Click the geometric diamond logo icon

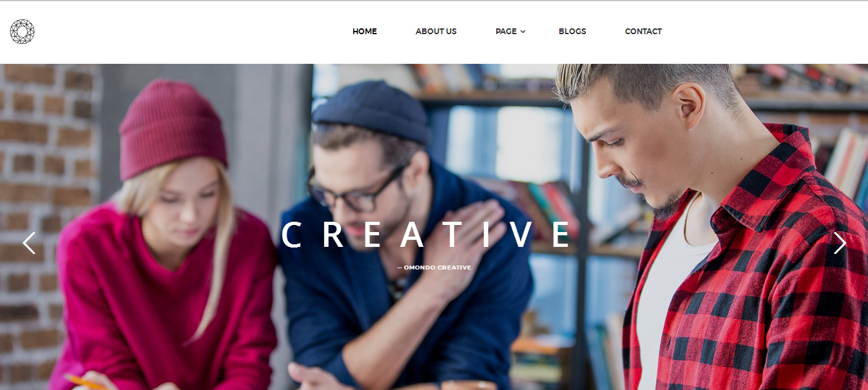[x=22, y=32]
